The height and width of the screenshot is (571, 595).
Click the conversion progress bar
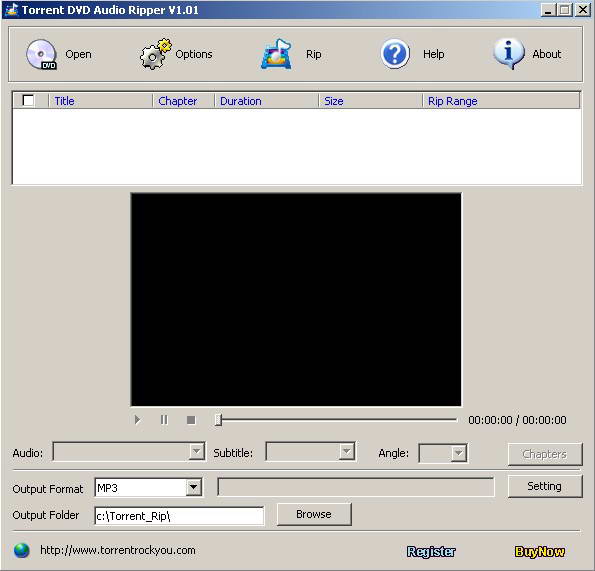[356, 487]
